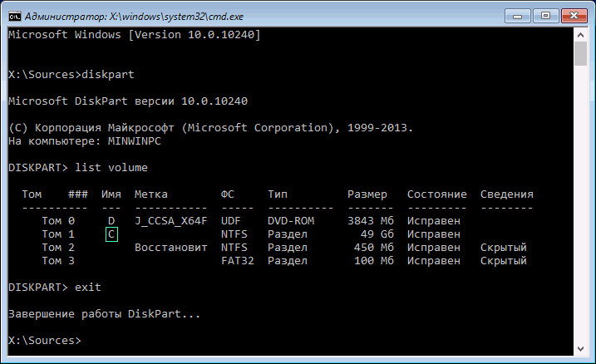The height and width of the screenshot is (364, 596).
Task: Click the 'exit' command text
Action: pos(88,286)
